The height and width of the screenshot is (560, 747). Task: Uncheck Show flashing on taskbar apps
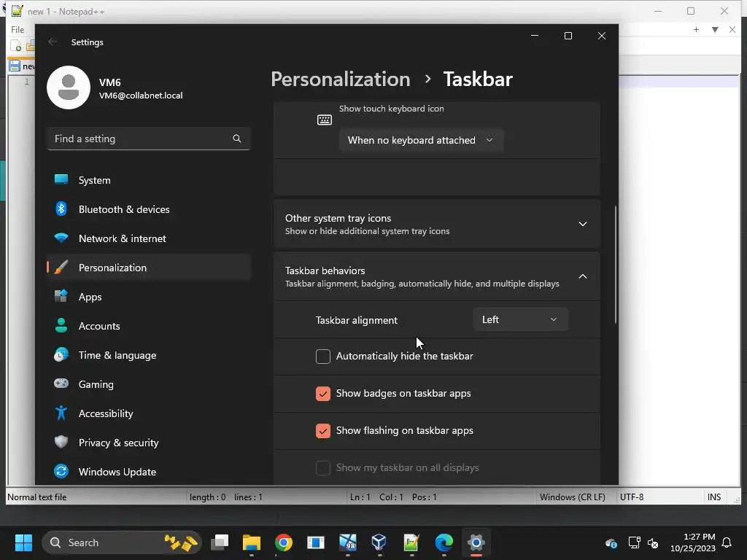click(323, 430)
